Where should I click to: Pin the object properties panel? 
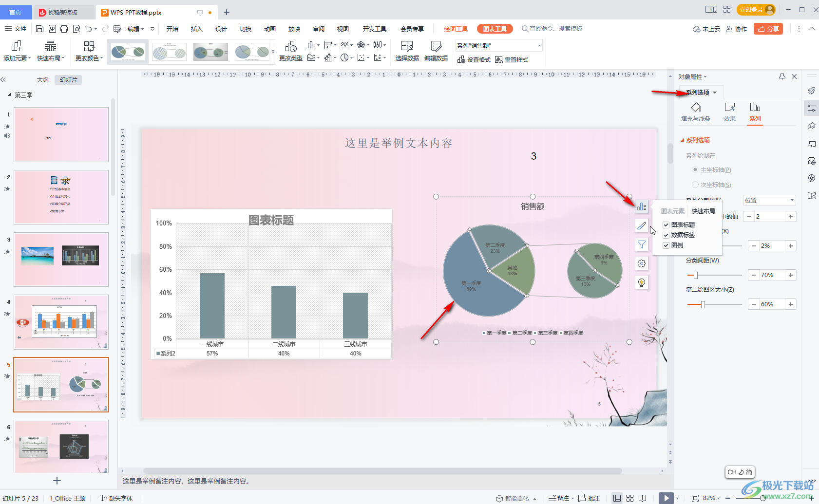pos(782,76)
